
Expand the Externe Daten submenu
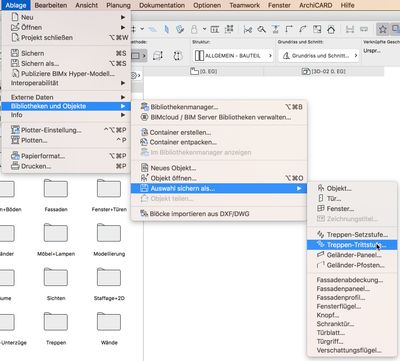66,97
